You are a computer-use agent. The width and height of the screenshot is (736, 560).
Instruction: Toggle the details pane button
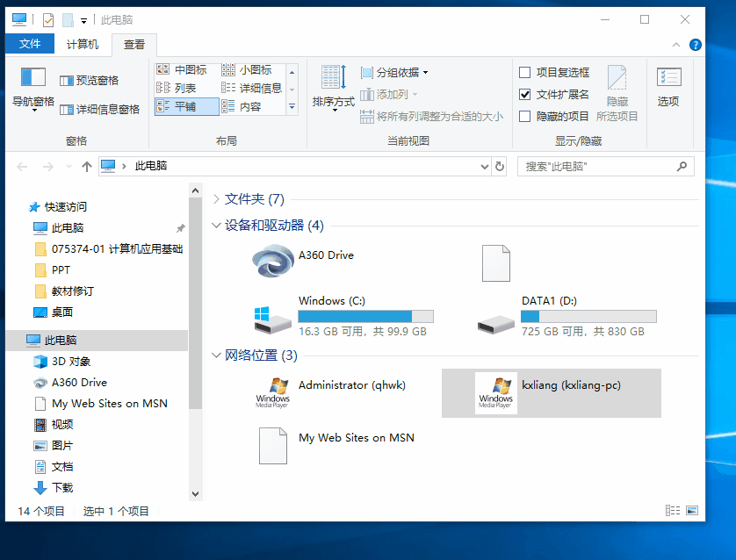click(x=99, y=110)
